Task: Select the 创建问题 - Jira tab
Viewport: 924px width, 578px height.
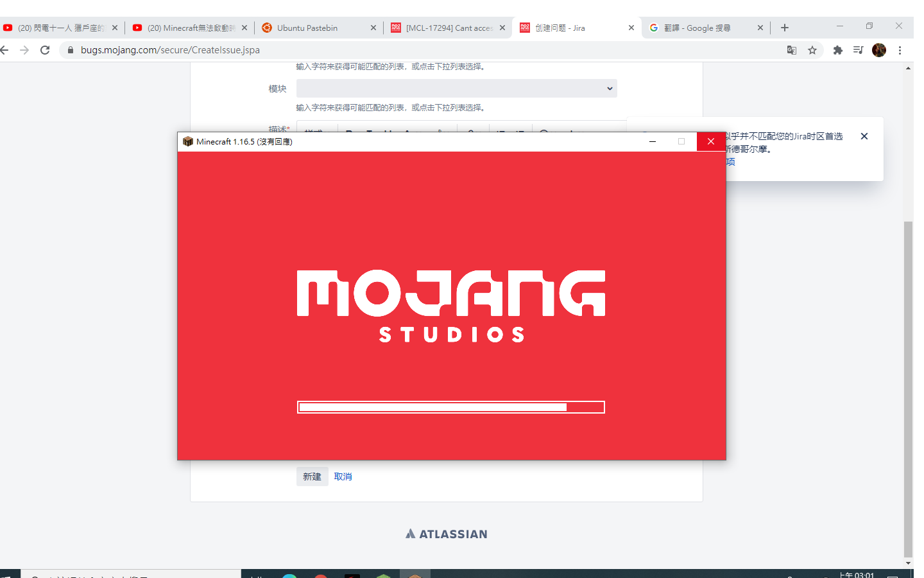Action: tap(577, 28)
